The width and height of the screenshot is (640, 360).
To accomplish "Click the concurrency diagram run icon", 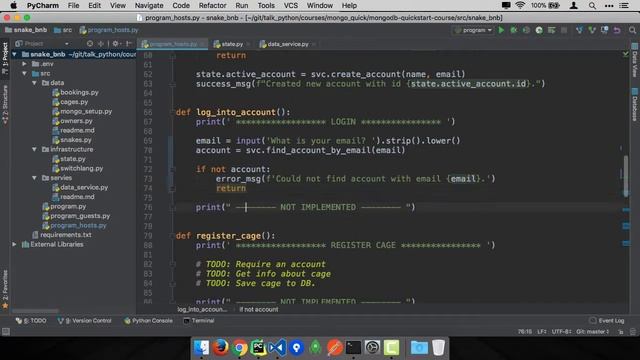I will pos(552,30).
